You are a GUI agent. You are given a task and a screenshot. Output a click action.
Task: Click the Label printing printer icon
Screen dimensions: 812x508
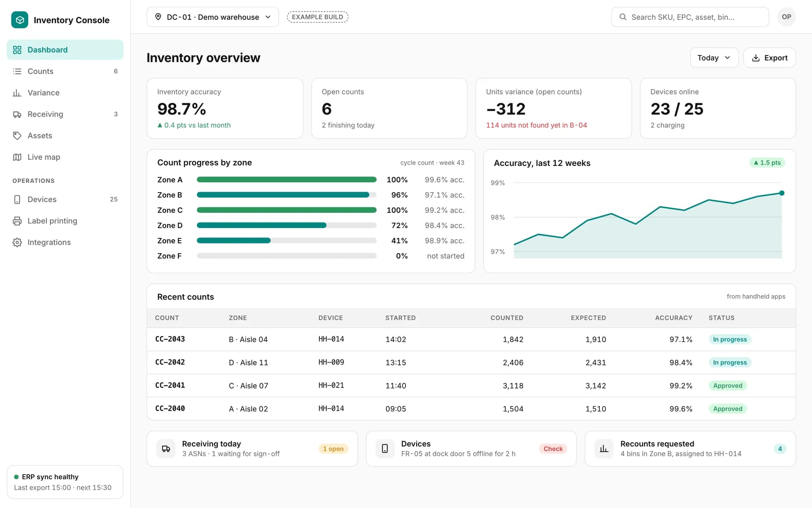tap(17, 221)
